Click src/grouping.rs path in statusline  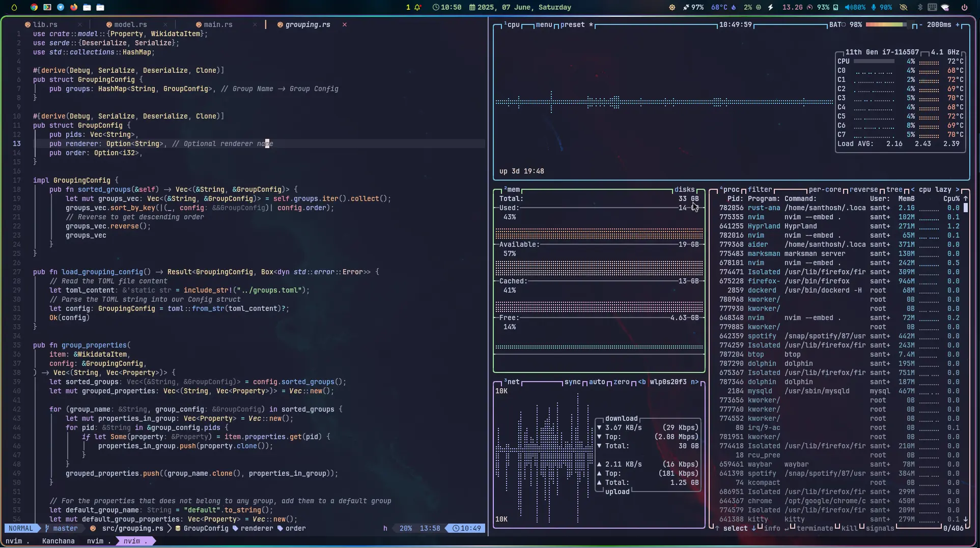(132, 528)
